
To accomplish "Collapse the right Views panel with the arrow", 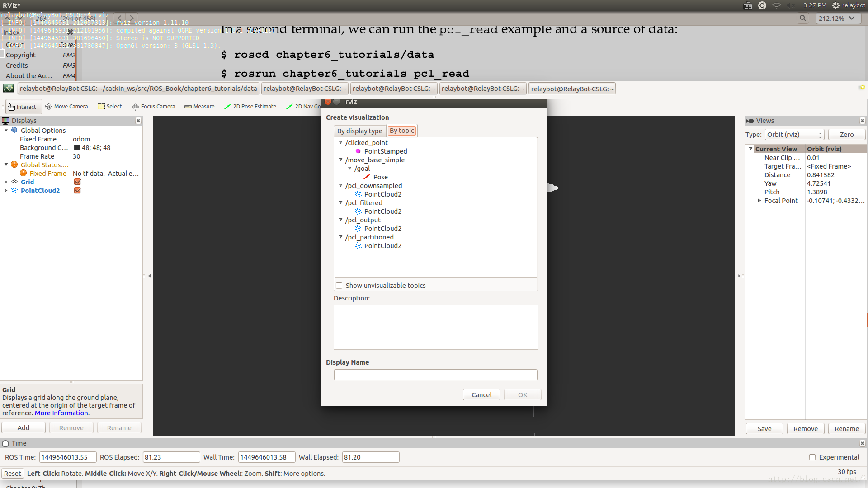I will (739, 276).
